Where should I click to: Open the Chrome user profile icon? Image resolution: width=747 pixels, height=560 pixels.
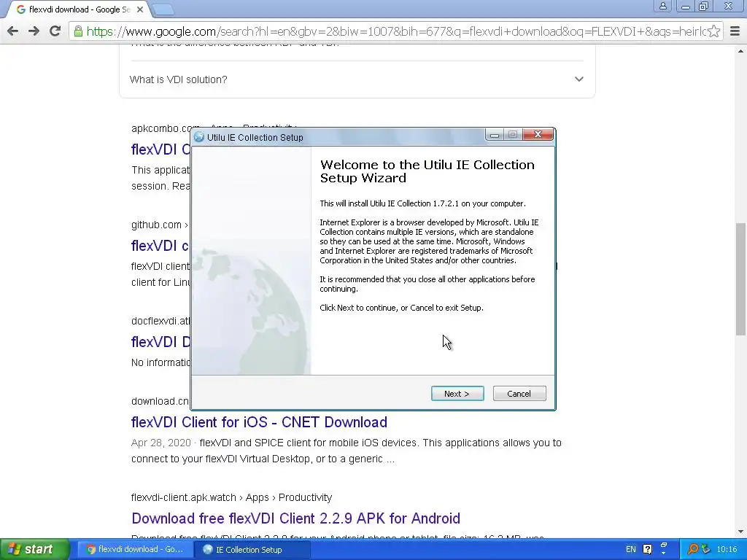[662, 6]
